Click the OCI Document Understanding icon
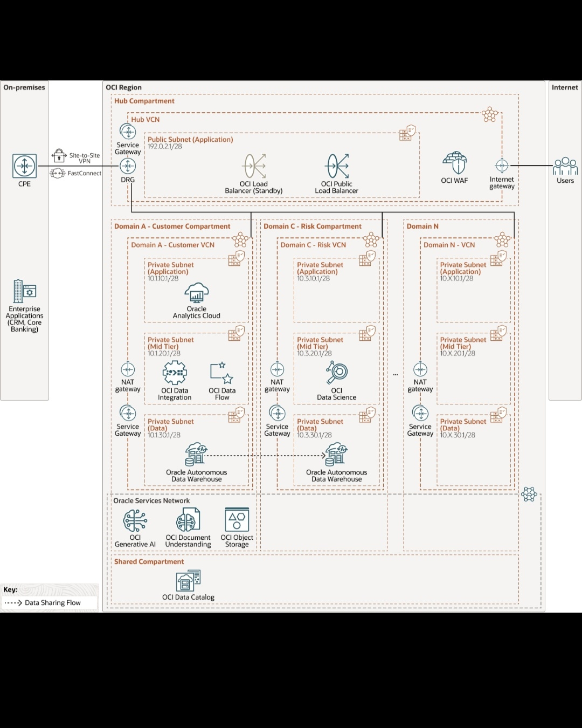 coord(188,520)
